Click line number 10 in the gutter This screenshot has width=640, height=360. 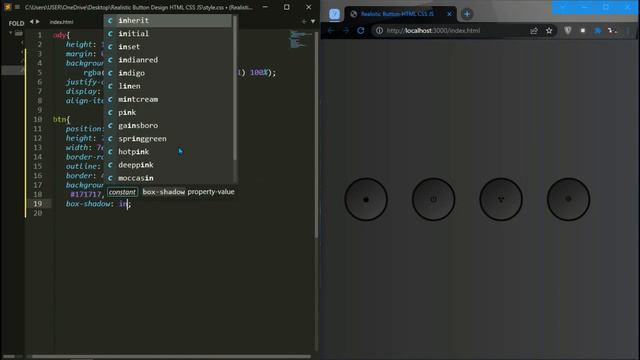[x=38, y=119]
